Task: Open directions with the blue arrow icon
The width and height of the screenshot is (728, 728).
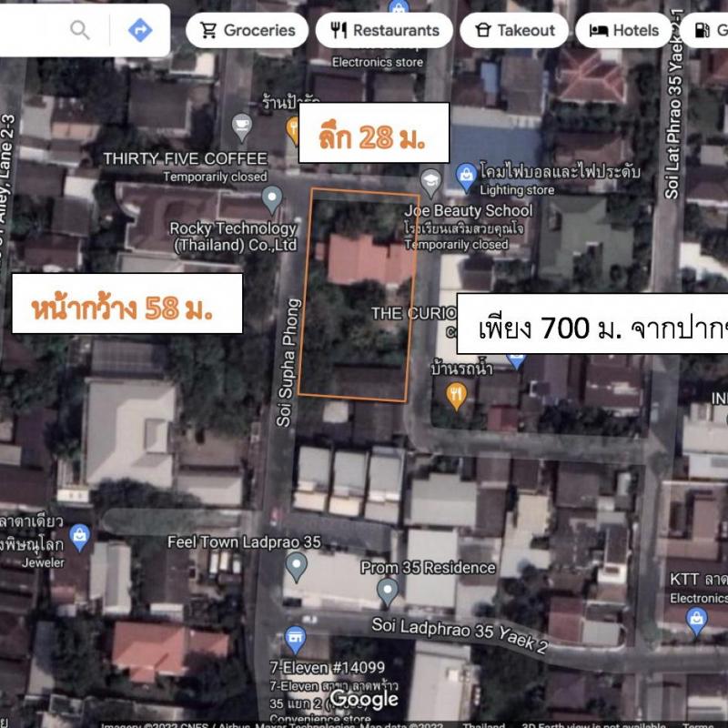Action: [140, 30]
